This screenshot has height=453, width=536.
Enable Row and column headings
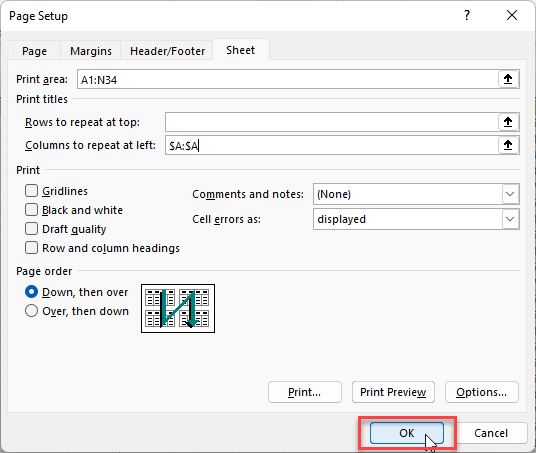[x=31, y=248]
